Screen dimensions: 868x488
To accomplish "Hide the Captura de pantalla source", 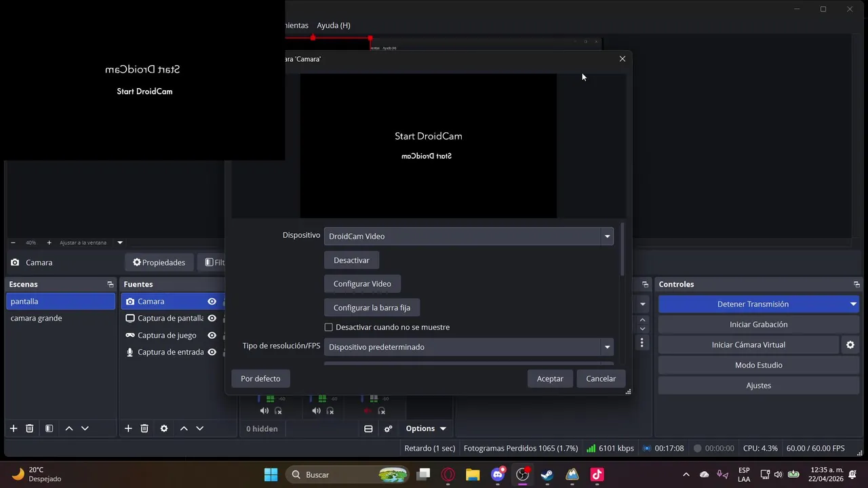I will click(x=212, y=319).
